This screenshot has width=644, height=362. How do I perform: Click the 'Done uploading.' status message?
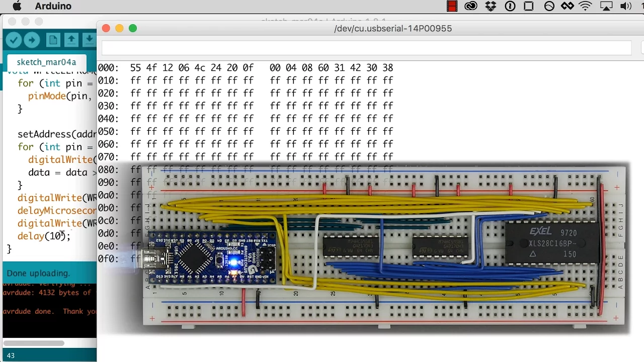coord(38,274)
